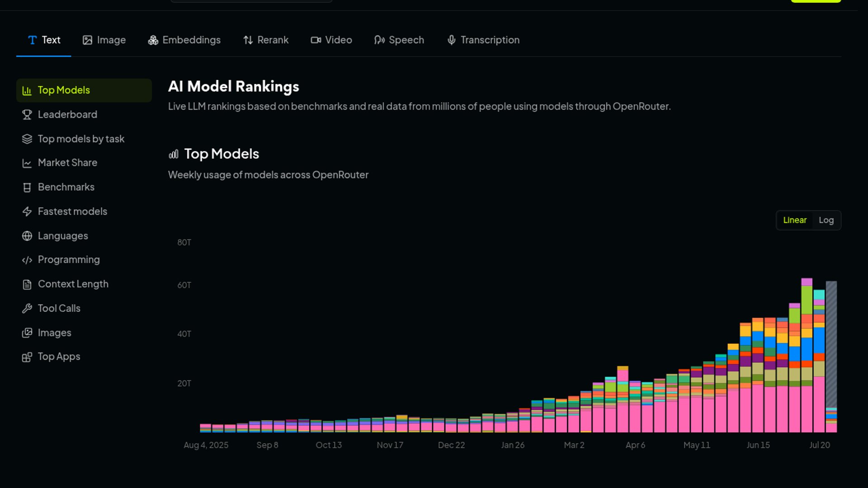Click the Jun 15 axis label
The image size is (868, 488).
click(758, 446)
